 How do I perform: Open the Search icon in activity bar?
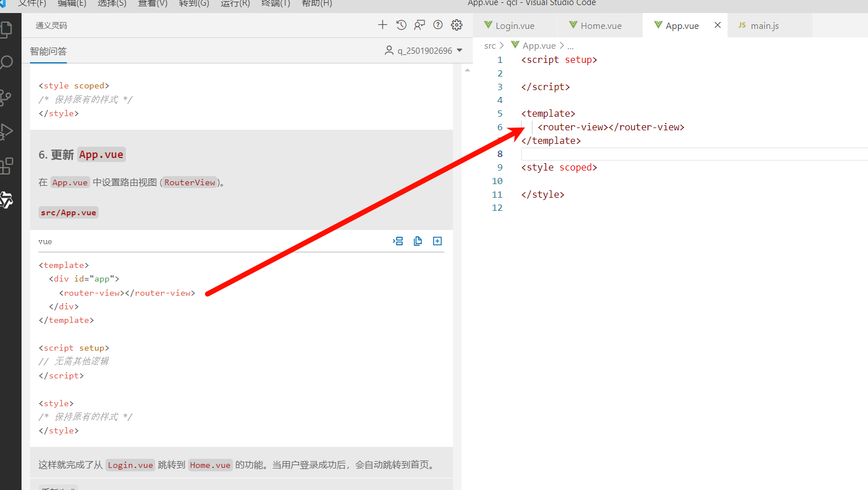(x=6, y=62)
